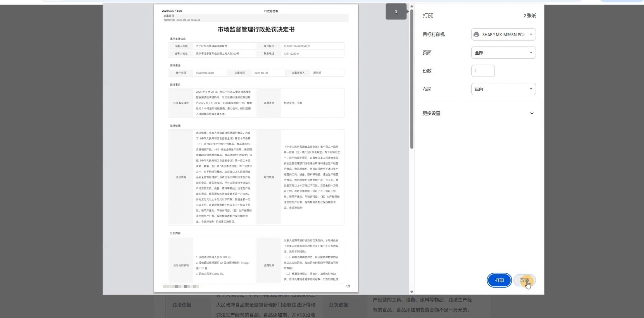Image resolution: width=644 pixels, height=318 pixels.
Task: Click the 打印 heading in the print panel
Action: [x=428, y=16]
